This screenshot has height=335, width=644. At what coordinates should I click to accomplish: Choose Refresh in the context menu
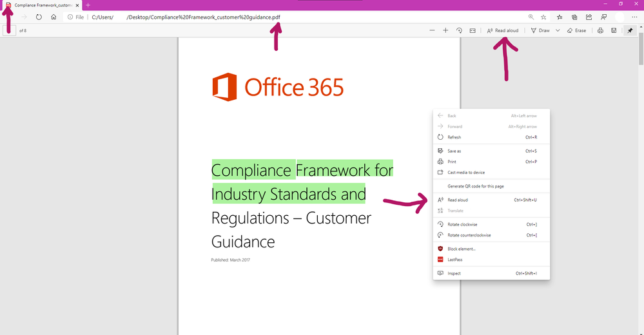coord(491,137)
